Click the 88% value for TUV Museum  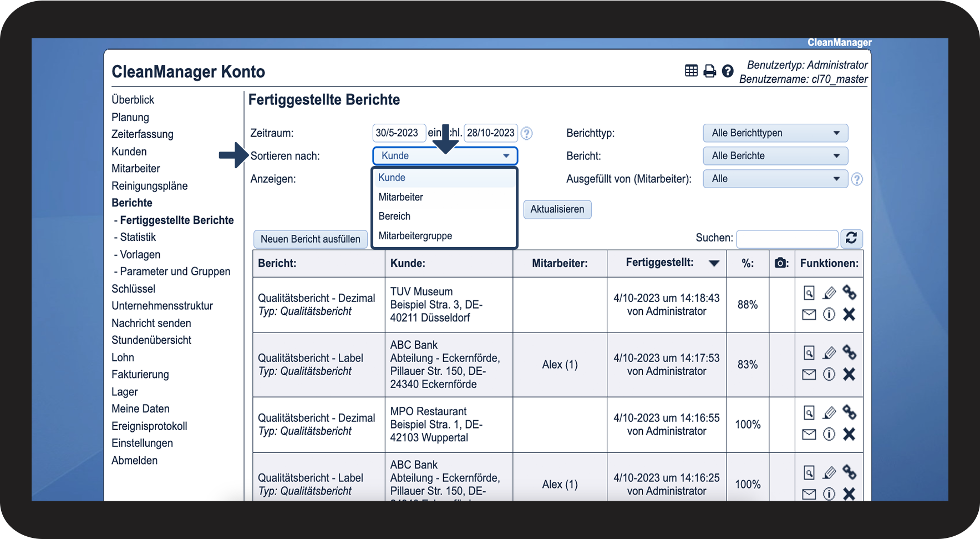[x=748, y=305]
